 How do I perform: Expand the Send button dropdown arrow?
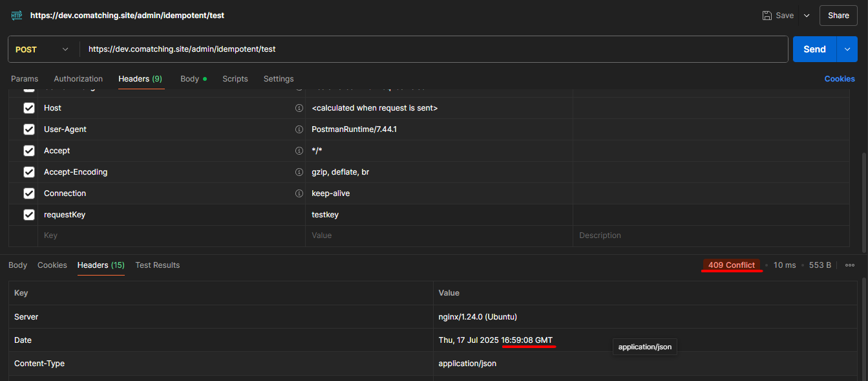click(847, 49)
